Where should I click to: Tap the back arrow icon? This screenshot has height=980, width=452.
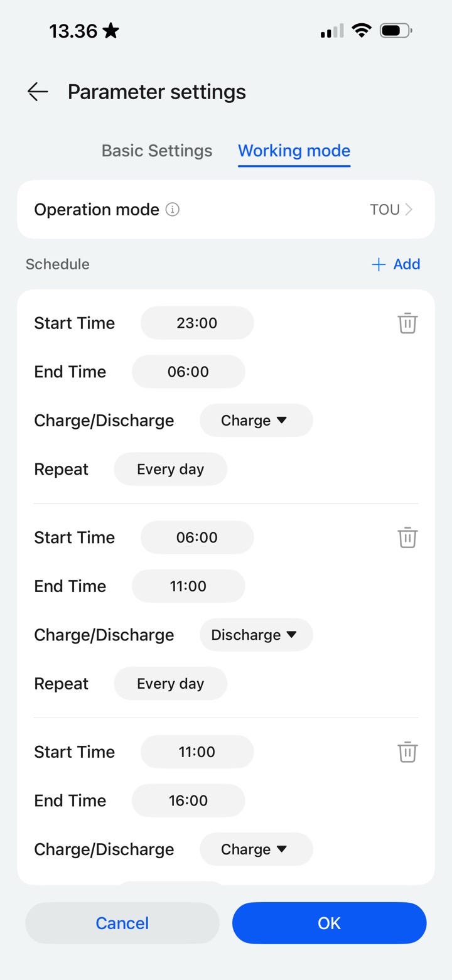(38, 92)
